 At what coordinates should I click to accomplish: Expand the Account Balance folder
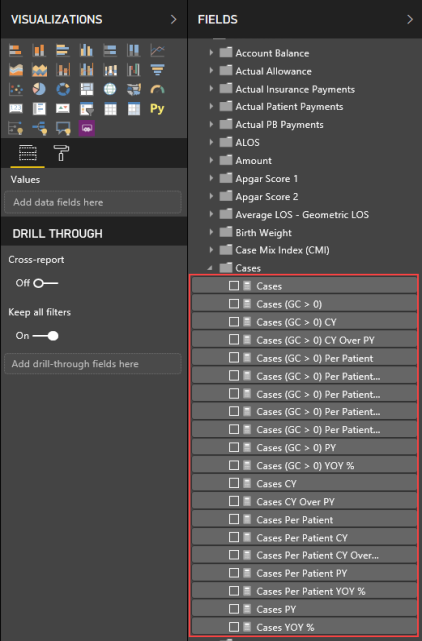click(x=211, y=53)
